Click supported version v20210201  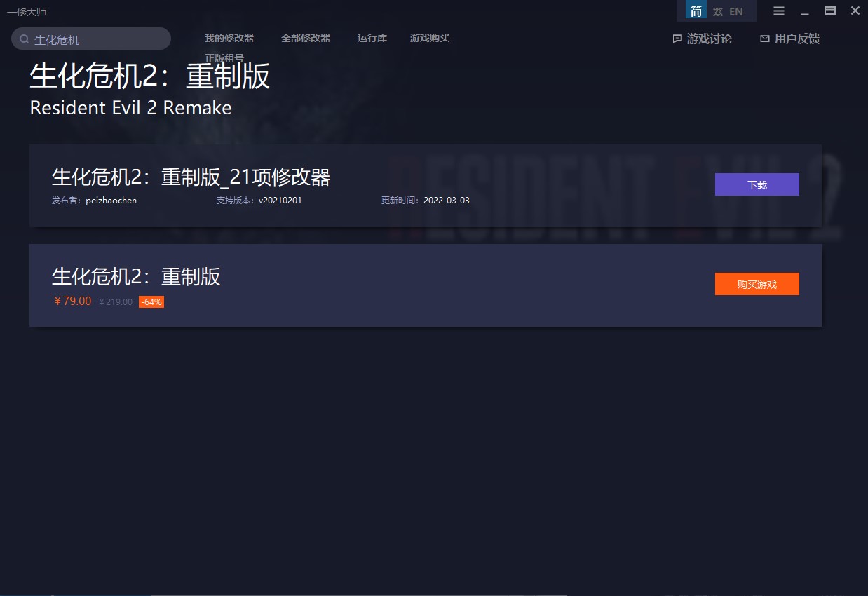click(280, 201)
